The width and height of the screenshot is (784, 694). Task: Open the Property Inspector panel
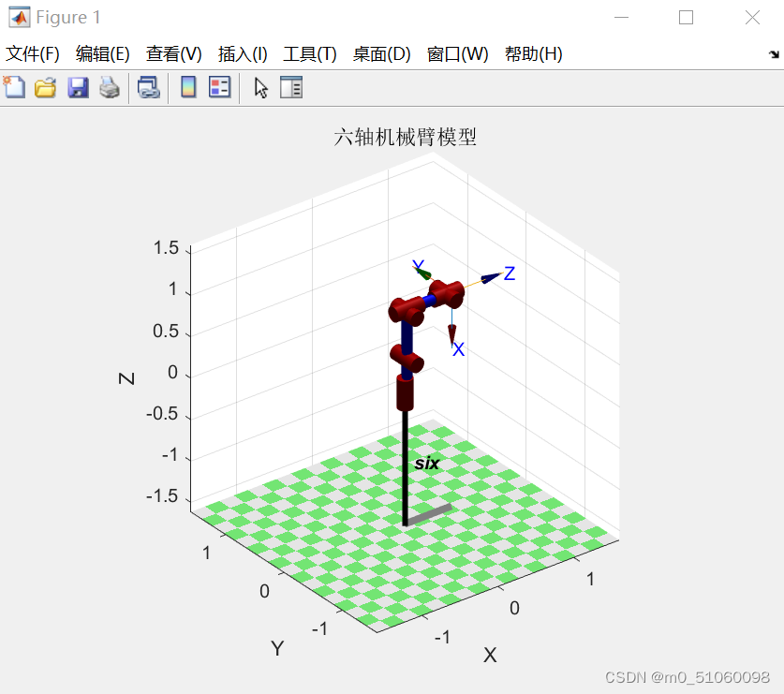click(291, 87)
